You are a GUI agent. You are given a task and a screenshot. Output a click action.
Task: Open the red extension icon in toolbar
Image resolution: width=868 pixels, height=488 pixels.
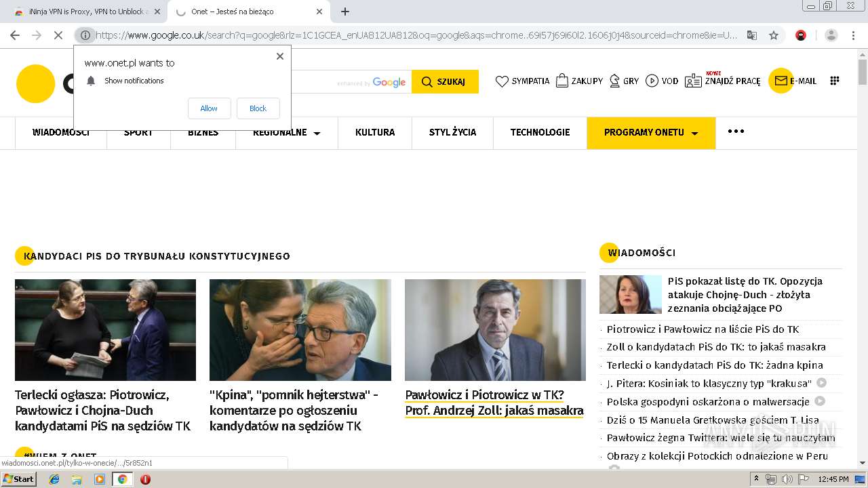801,35
